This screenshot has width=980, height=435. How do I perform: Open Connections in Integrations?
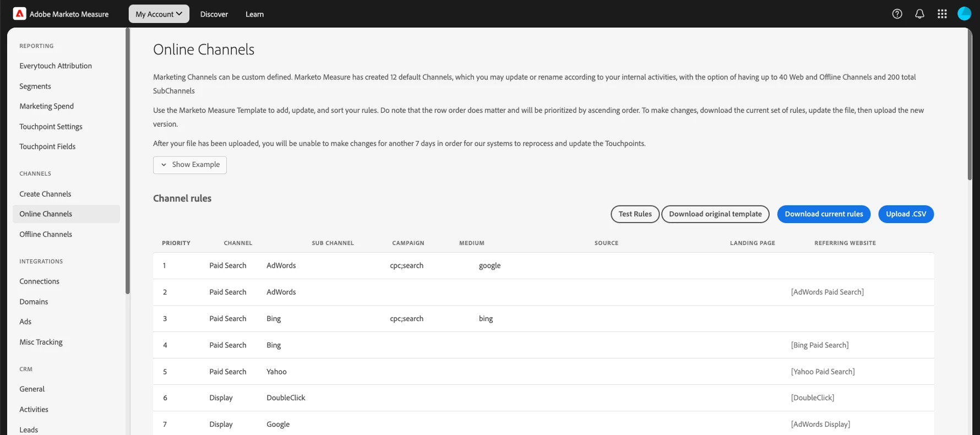tap(39, 281)
